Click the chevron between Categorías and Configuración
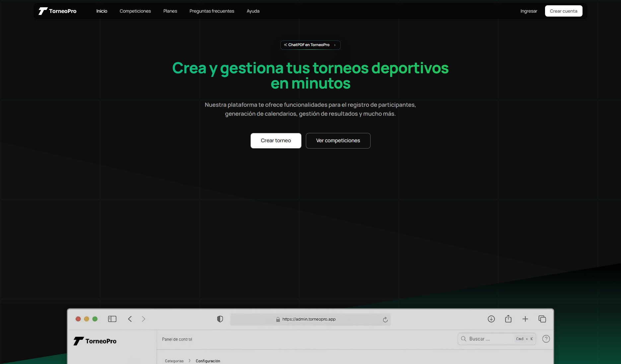Screen dimensions: 621x364 coord(189,361)
